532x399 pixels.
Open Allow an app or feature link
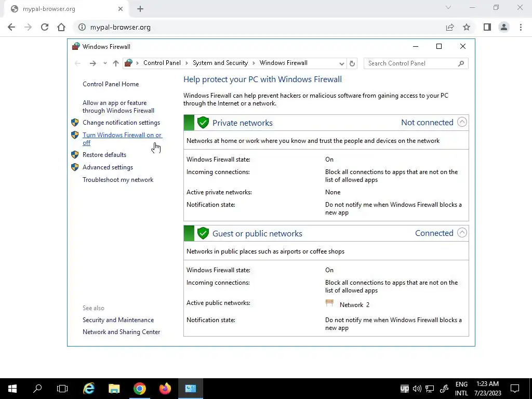118,107
